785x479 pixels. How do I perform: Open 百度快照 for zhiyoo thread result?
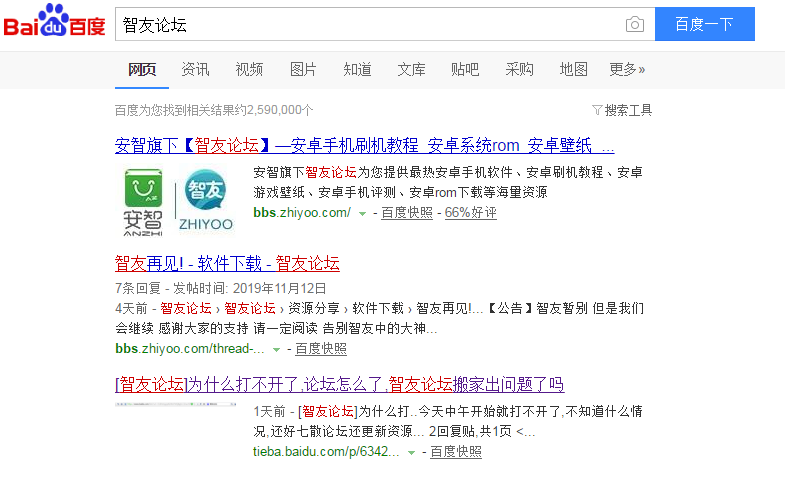320,349
